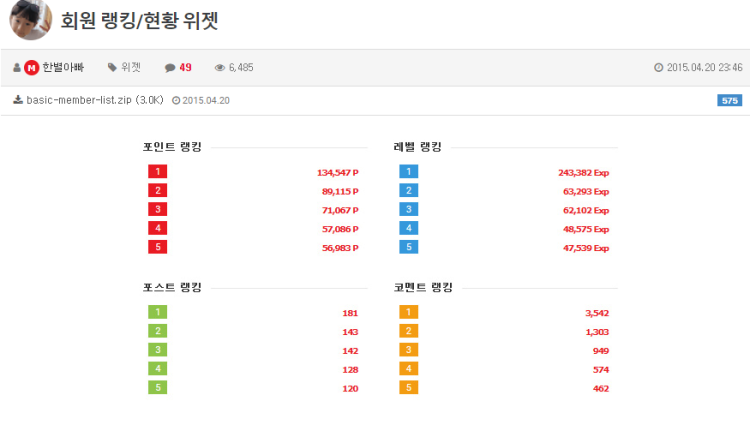Click rank 1 red badge in 포인트 랭킹
This screenshot has width=750, height=431.
157,172
